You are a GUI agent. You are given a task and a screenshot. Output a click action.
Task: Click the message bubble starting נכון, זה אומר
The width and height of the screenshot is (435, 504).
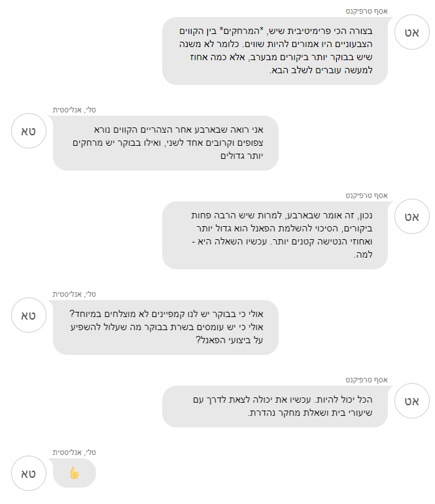pos(275,235)
